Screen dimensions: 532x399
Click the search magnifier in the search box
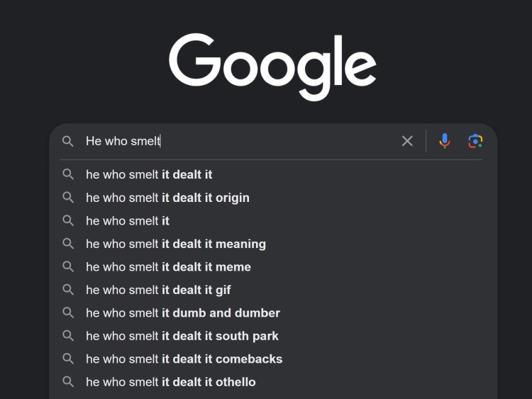68,141
